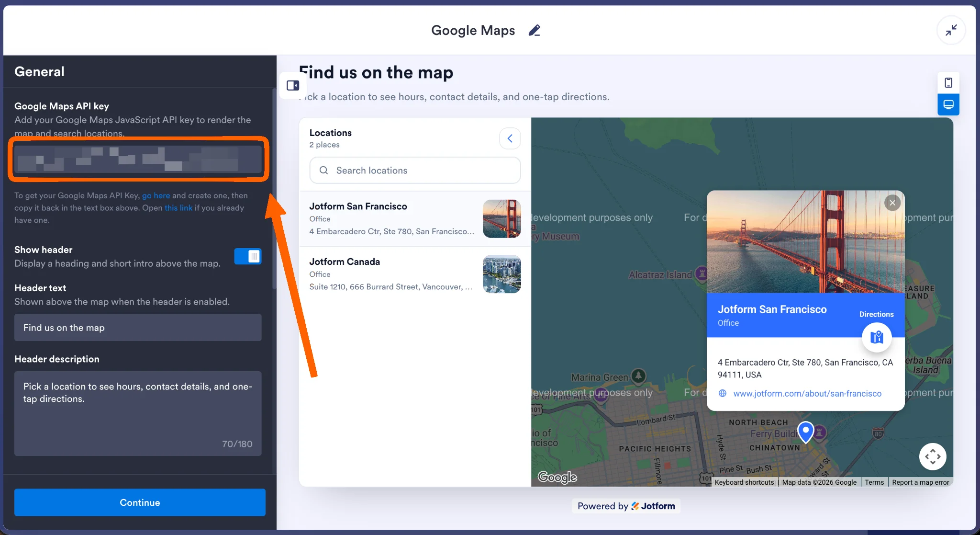Click the Vancouver skyline thumbnail
This screenshot has height=535, width=980.
pos(502,274)
